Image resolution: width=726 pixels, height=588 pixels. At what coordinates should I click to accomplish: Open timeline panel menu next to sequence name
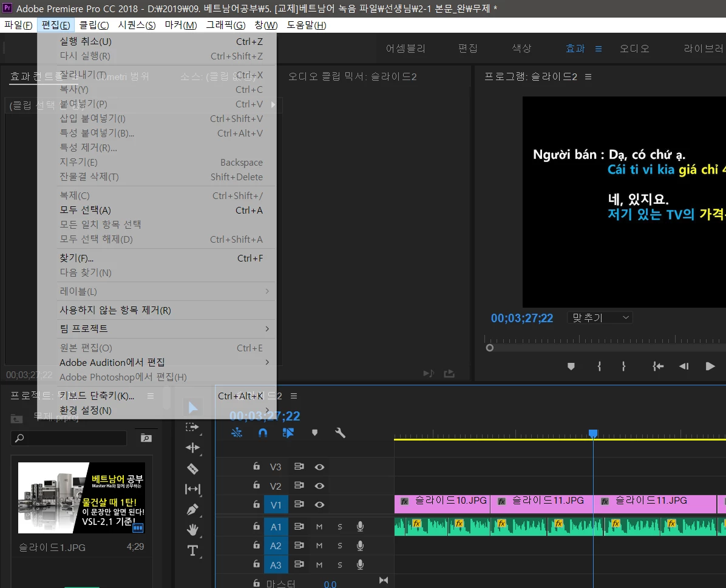tap(294, 396)
